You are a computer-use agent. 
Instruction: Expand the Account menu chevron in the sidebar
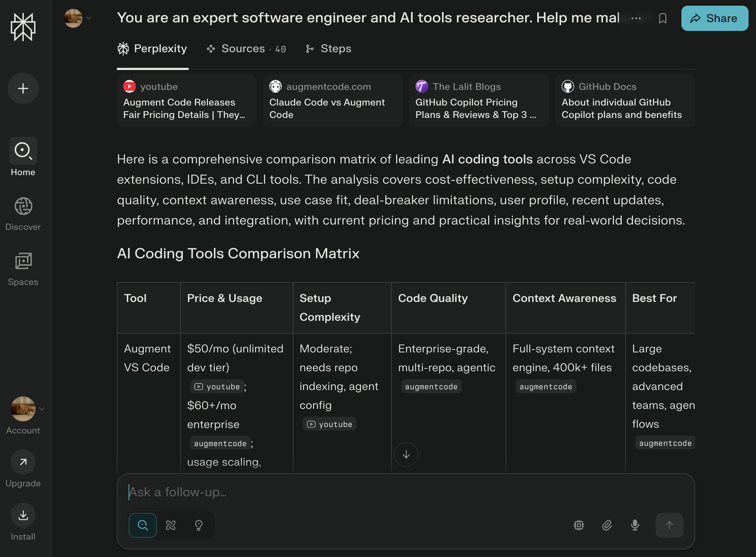(x=42, y=409)
